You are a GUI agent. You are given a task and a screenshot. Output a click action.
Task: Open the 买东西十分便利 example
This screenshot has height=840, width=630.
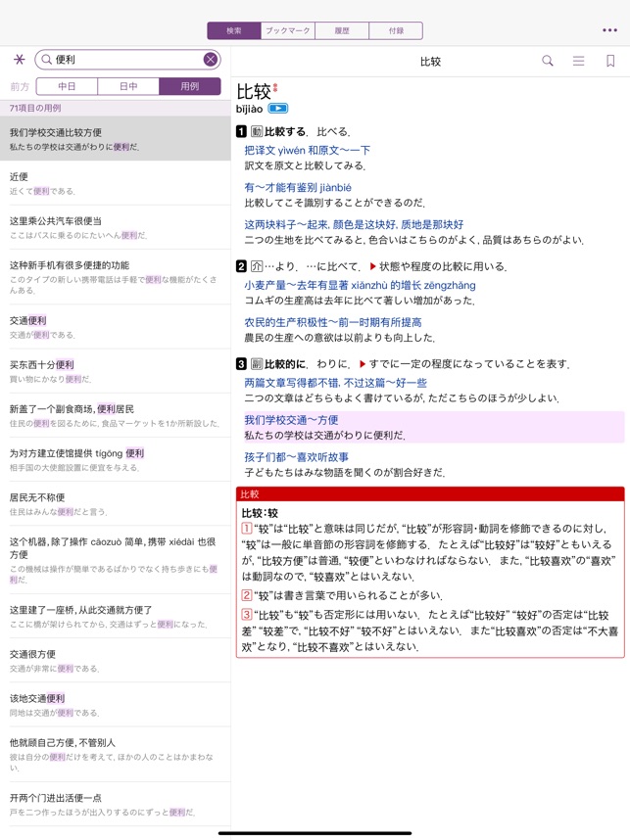(x=116, y=371)
